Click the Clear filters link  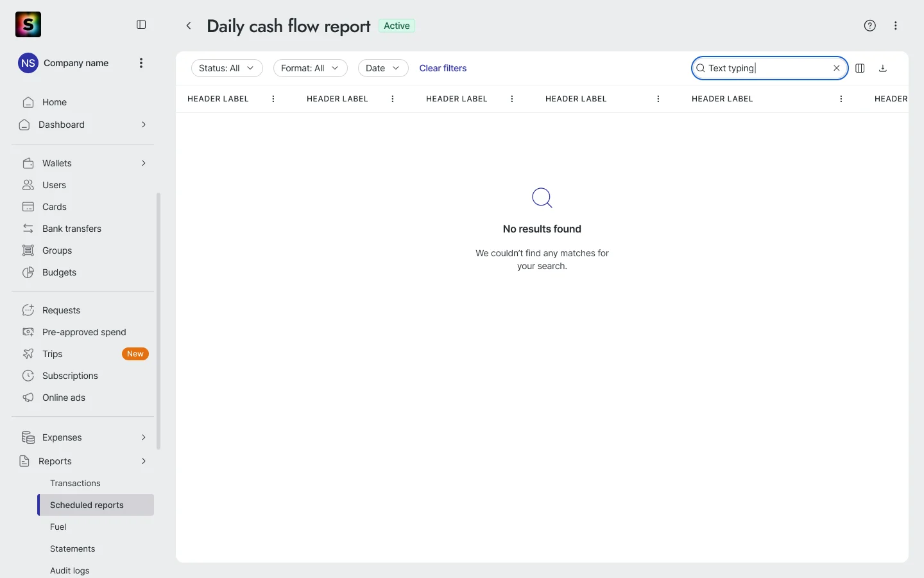[x=443, y=68]
